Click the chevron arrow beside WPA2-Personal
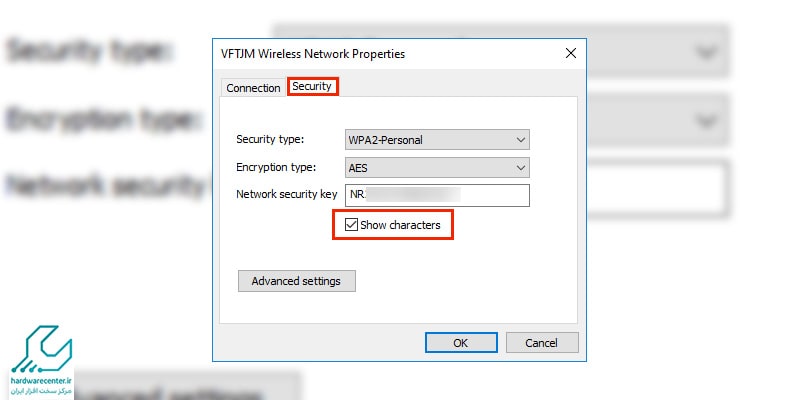The width and height of the screenshot is (800, 400). pyautogui.click(x=520, y=139)
